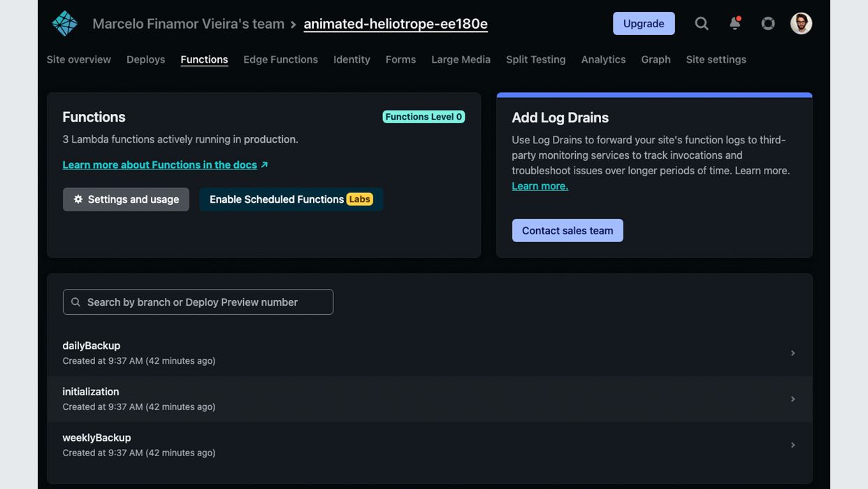Screen dimensions: 868x489
Task: Switch to the Deploys tab
Action: click(x=145, y=59)
